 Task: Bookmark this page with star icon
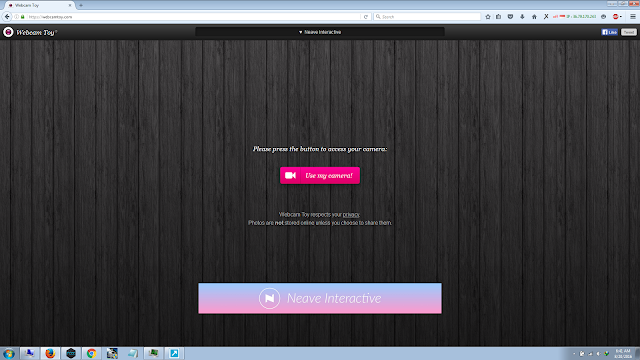pyautogui.click(x=488, y=17)
